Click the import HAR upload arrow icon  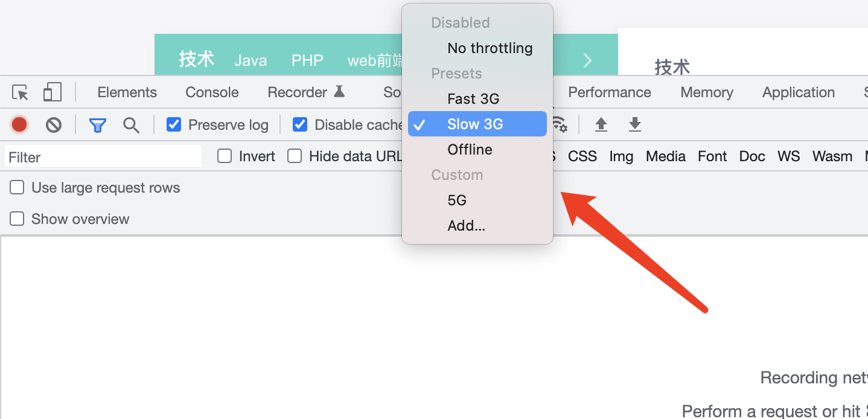pos(601,124)
